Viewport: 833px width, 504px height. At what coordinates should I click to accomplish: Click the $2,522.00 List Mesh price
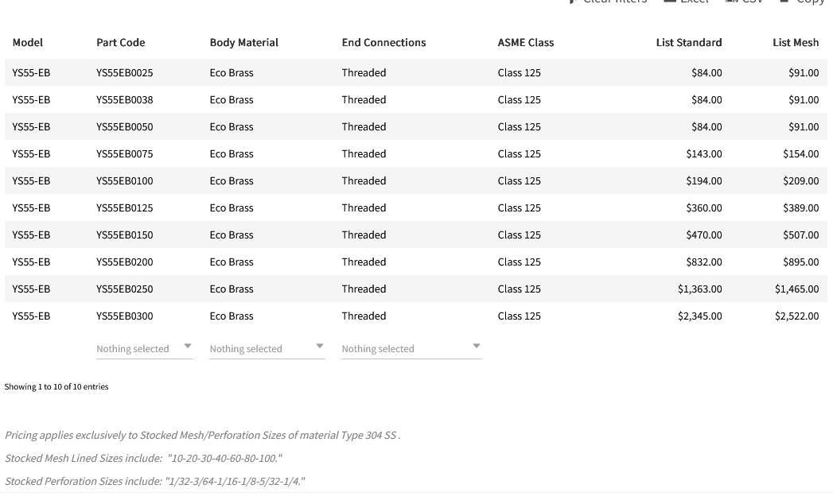(796, 316)
